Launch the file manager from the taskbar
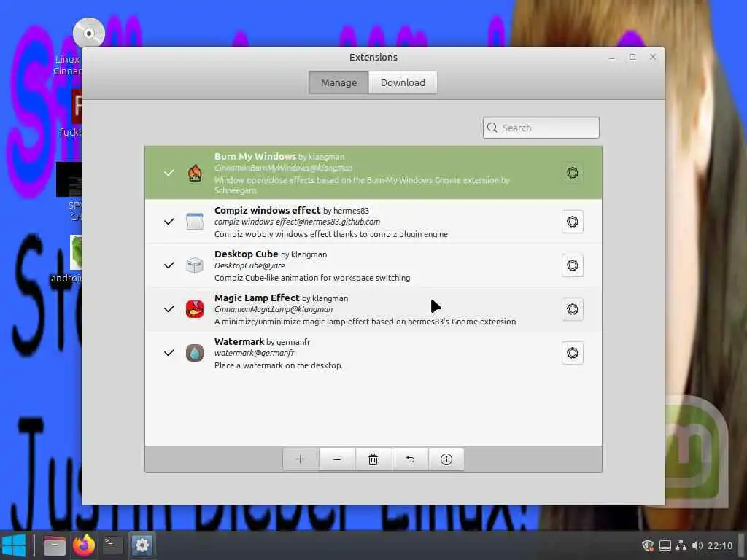 pyautogui.click(x=54, y=545)
